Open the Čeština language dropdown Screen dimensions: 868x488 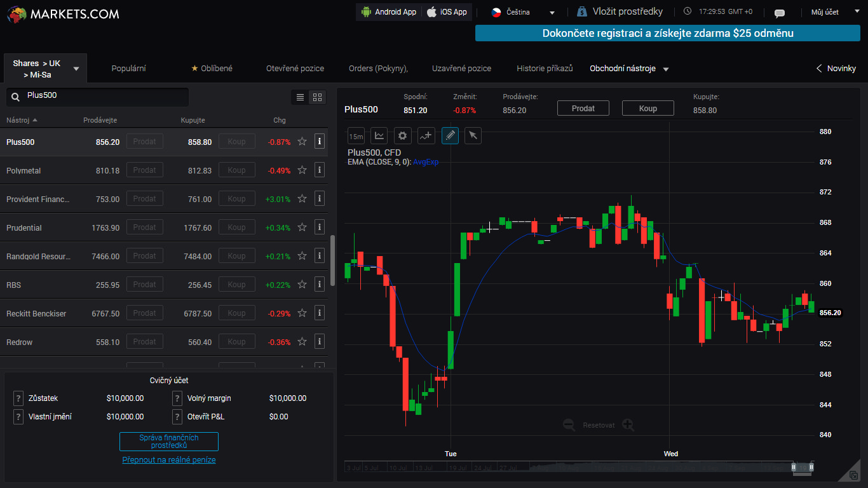point(524,12)
